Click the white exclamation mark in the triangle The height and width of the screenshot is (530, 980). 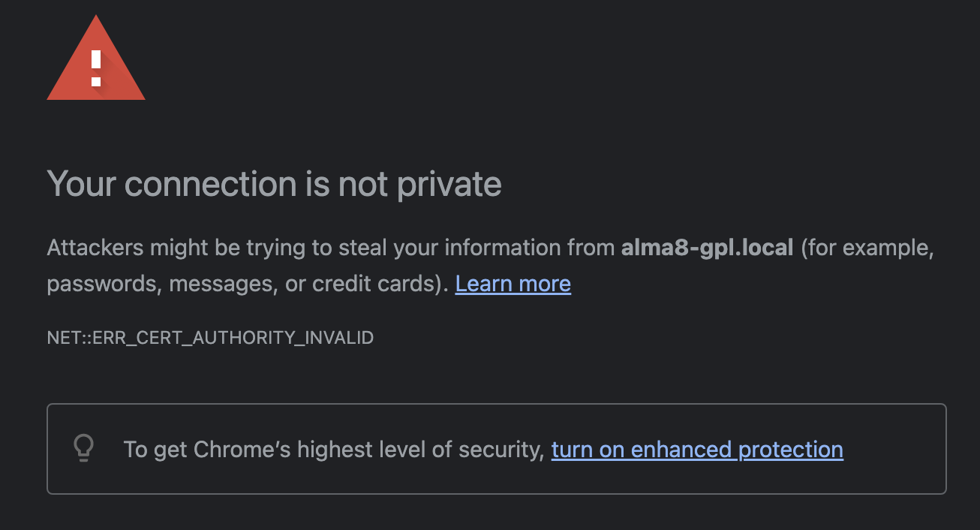[96, 68]
